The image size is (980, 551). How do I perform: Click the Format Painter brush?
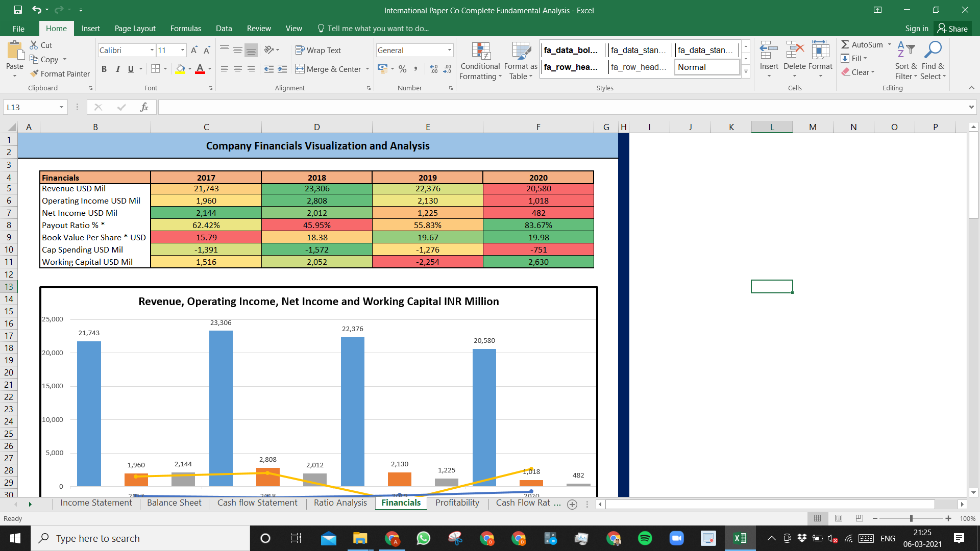(34, 73)
